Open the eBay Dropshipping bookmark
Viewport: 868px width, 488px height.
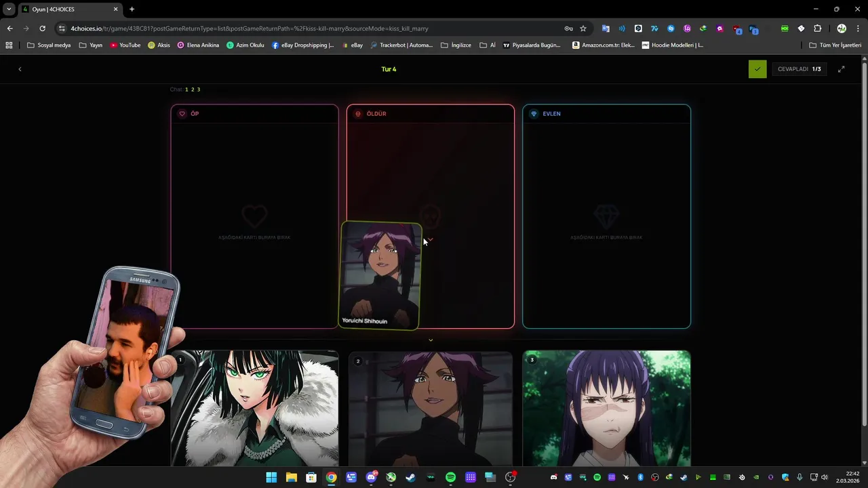tap(303, 45)
